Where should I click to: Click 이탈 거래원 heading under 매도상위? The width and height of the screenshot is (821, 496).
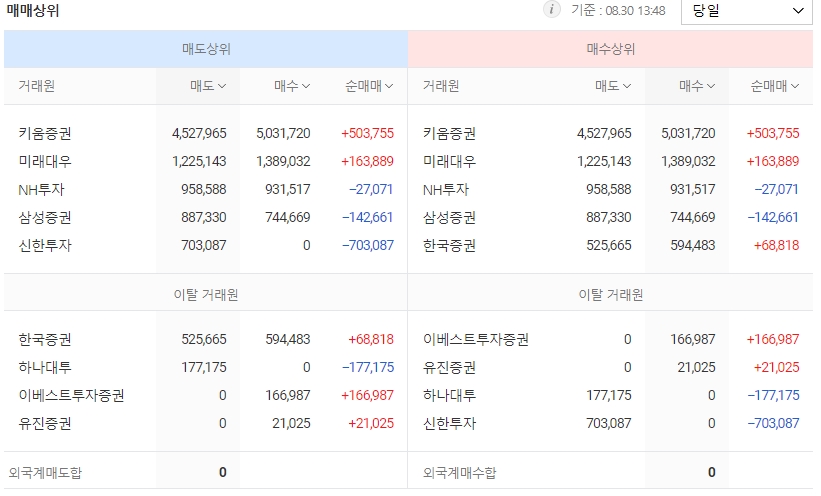(206, 295)
